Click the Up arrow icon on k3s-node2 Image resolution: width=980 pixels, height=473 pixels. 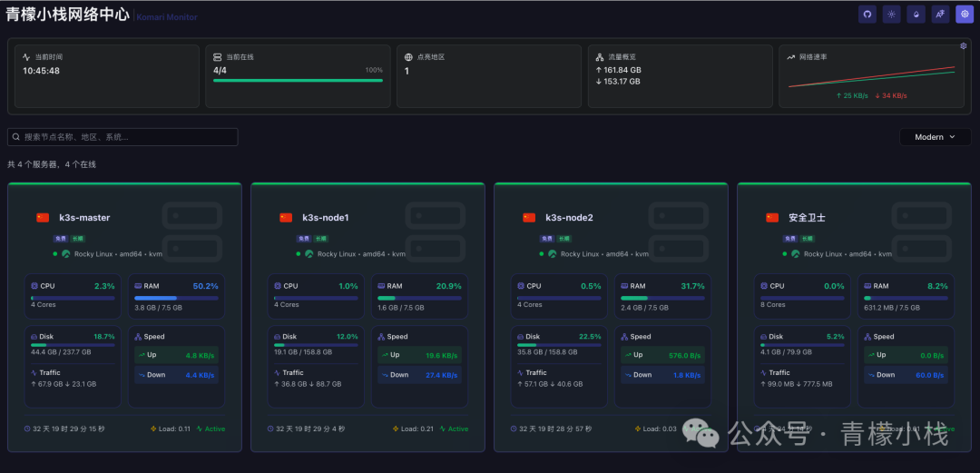[x=627, y=355]
